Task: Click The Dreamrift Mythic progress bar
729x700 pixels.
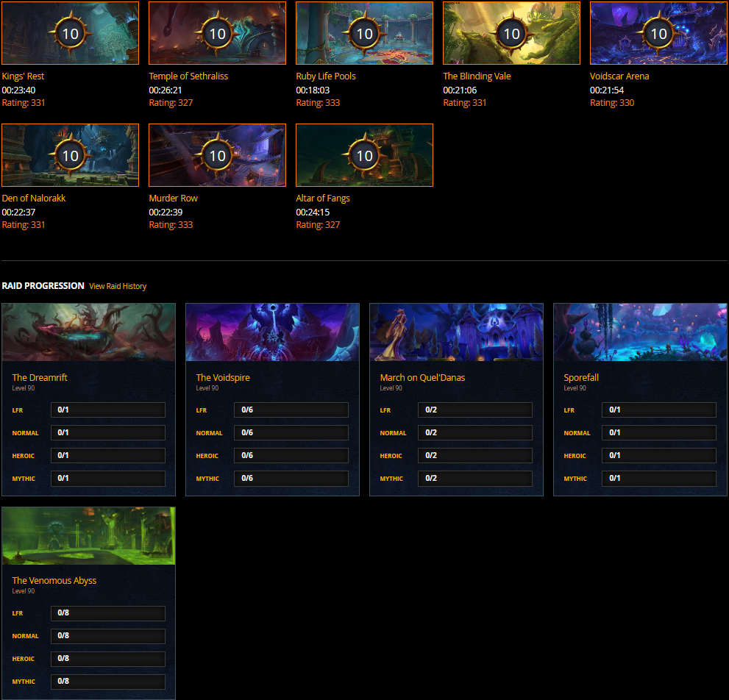Action: [x=108, y=478]
